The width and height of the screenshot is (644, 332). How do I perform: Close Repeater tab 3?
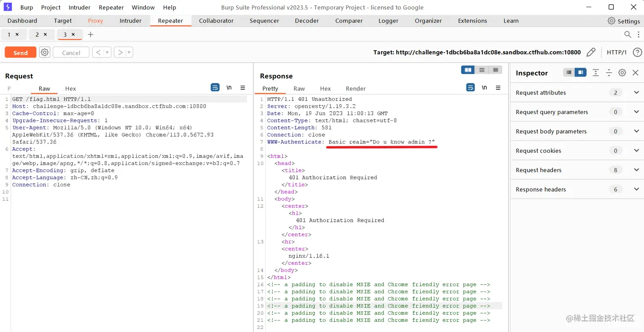[73, 34]
